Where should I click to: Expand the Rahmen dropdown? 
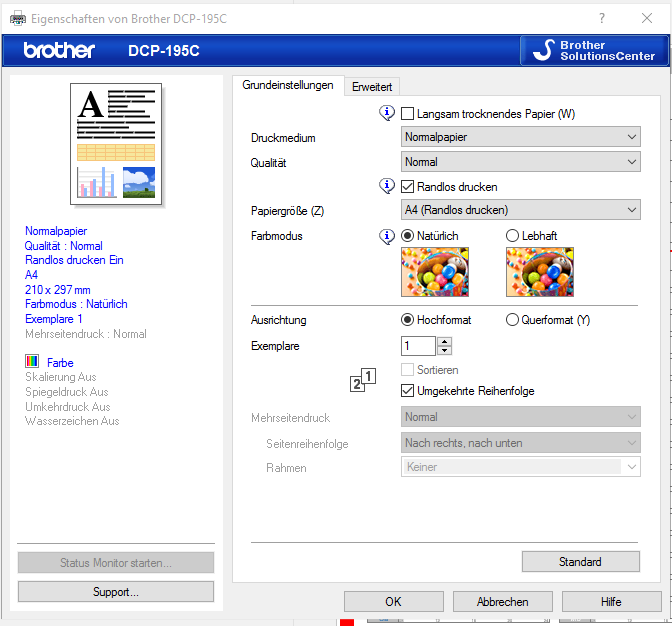click(521, 467)
